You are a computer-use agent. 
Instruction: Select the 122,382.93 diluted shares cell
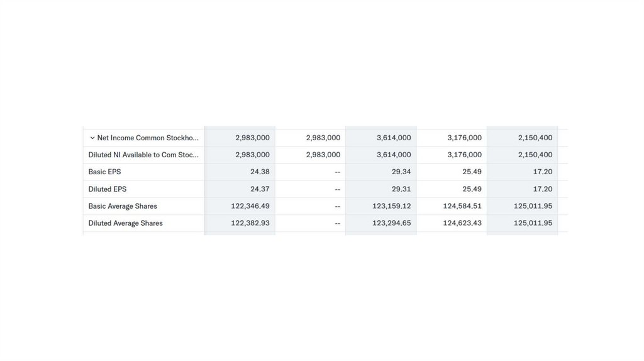point(250,223)
